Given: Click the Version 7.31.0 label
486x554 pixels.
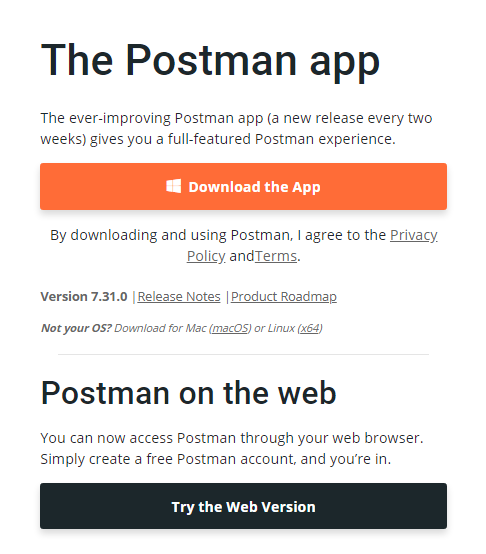Looking at the screenshot, I should tap(84, 296).
